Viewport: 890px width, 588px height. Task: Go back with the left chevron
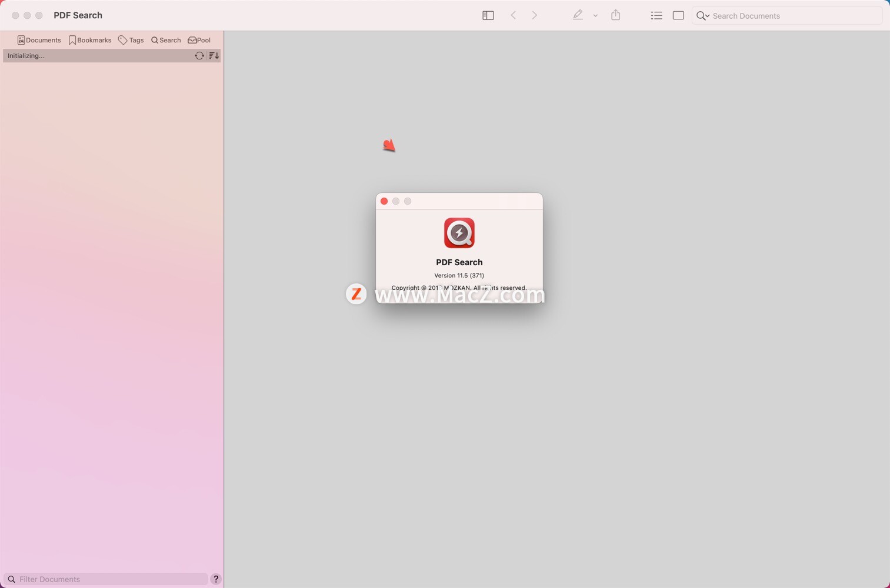coord(513,15)
